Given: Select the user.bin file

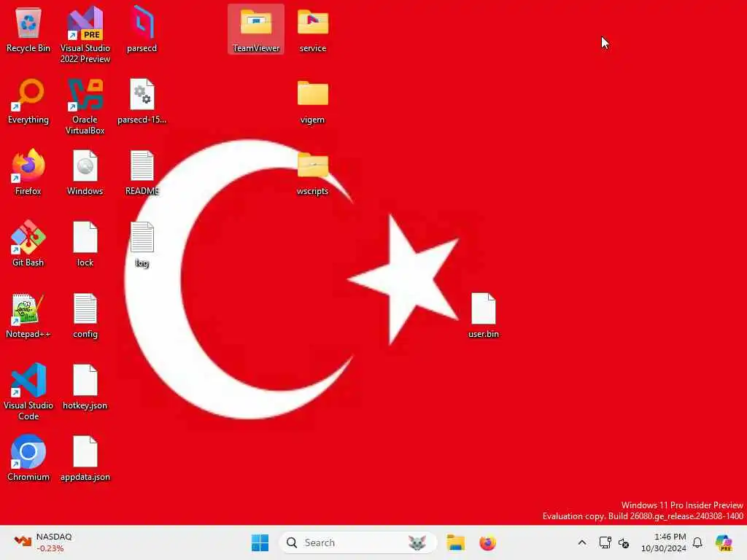Looking at the screenshot, I should (x=483, y=315).
